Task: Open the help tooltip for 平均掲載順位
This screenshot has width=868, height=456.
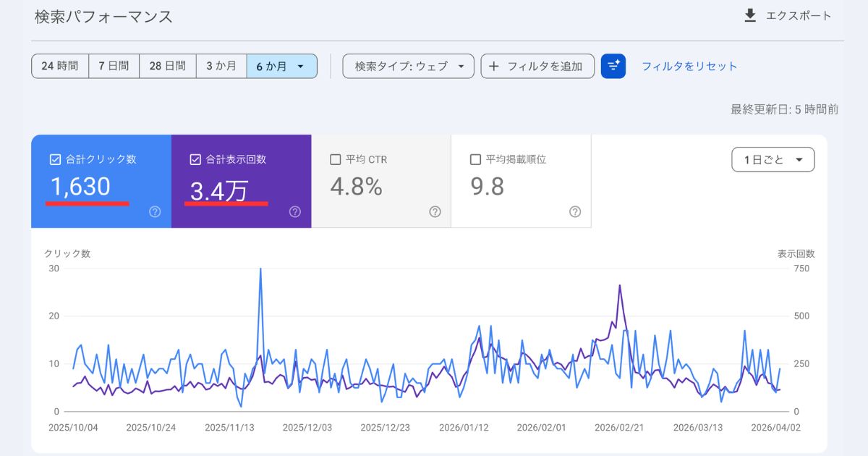Action: (x=575, y=212)
